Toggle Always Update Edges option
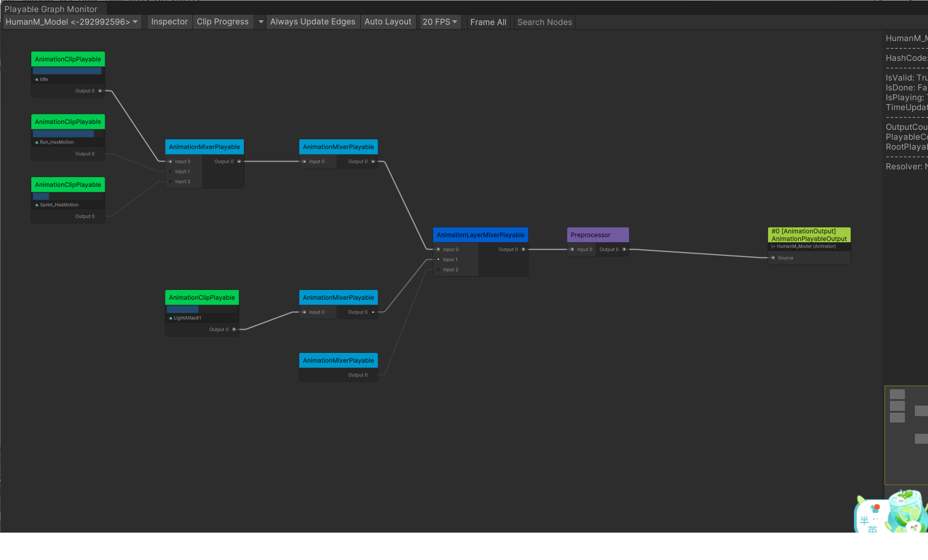This screenshot has height=560, width=928. point(312,22)
